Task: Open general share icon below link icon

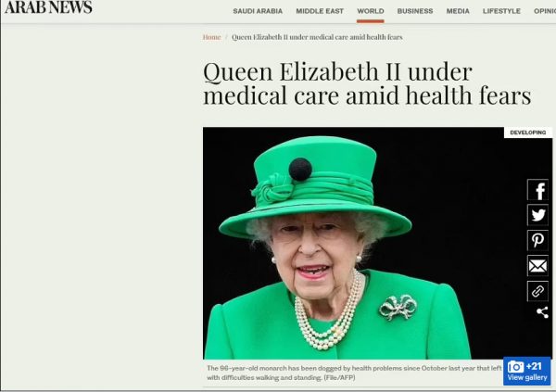Action: (542, 312)
